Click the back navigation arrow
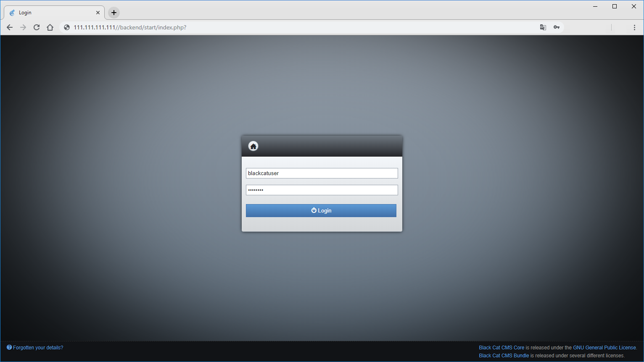Screen dimensions: 644x362 click(x=9, y=27)
